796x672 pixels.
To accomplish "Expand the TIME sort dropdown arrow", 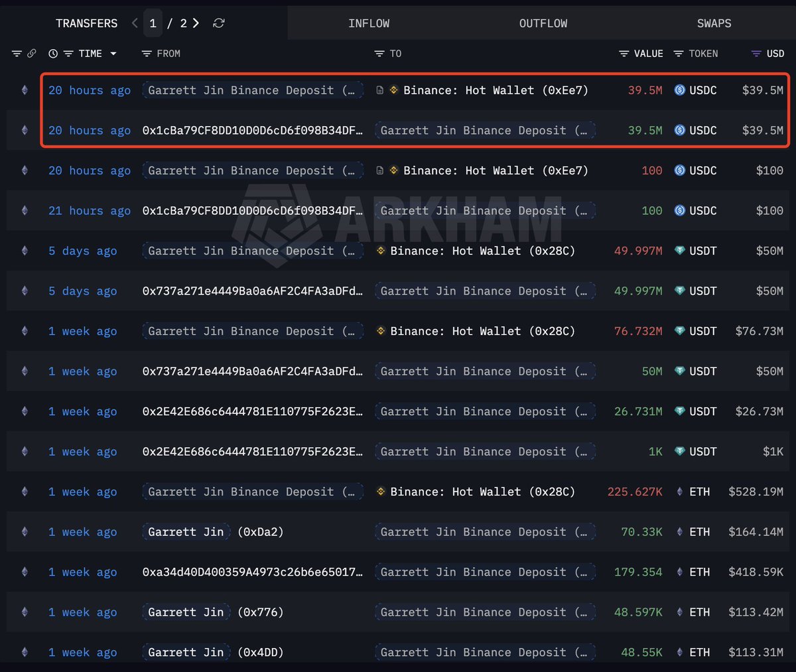I will click(x=113, y=54).
